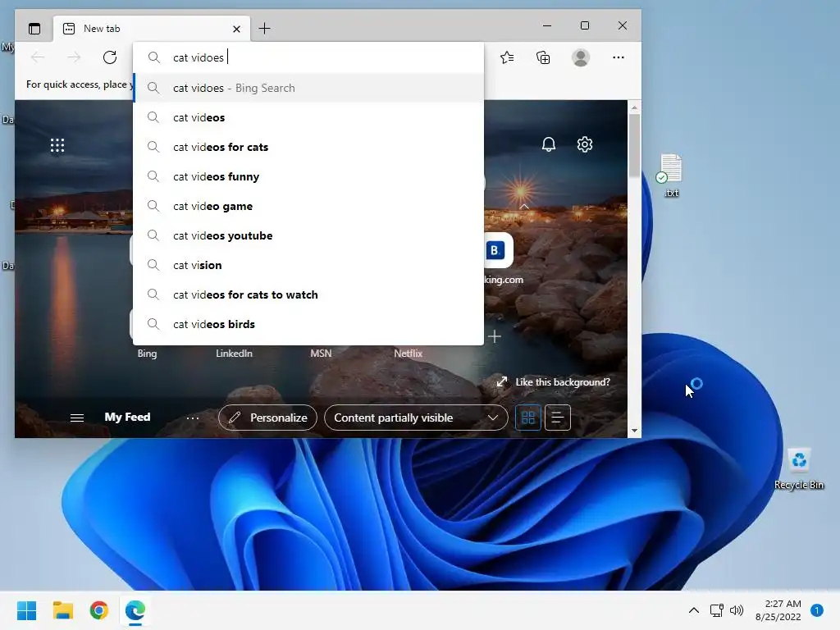This screenshot has height=630, width=840.
Task: Select 'cat vidoes - Bing Search' suggestion
Action: click(308, 88)
